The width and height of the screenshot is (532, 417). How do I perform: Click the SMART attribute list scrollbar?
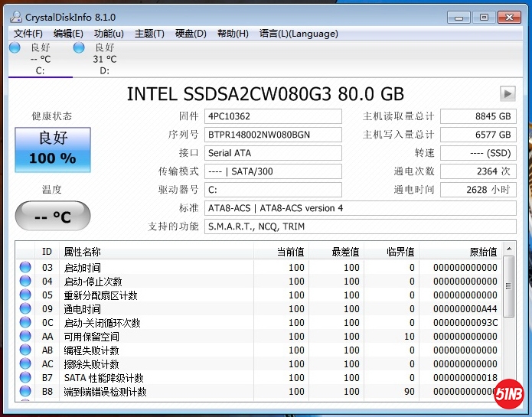click(508, 321)
